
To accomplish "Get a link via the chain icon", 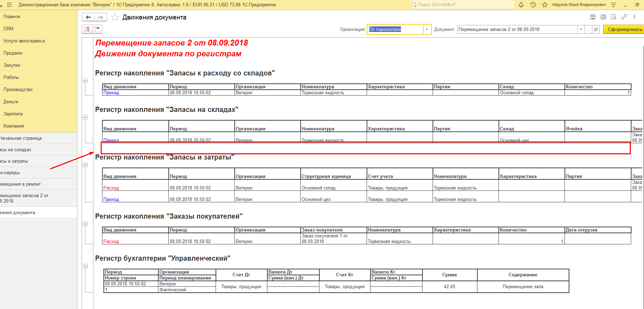I will click(x=624, y=17).
